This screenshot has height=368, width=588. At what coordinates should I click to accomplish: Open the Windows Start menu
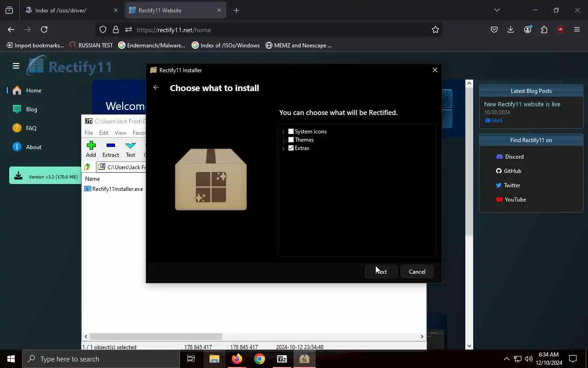click(x=11, y=359)
